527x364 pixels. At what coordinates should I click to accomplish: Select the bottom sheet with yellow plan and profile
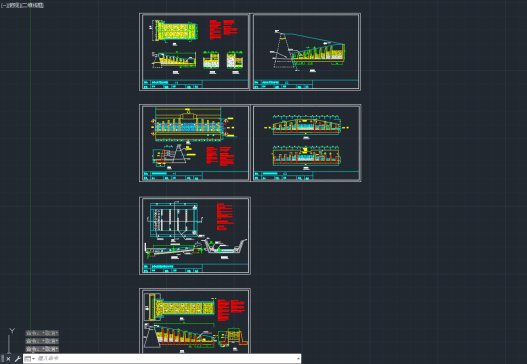(195, 321)
